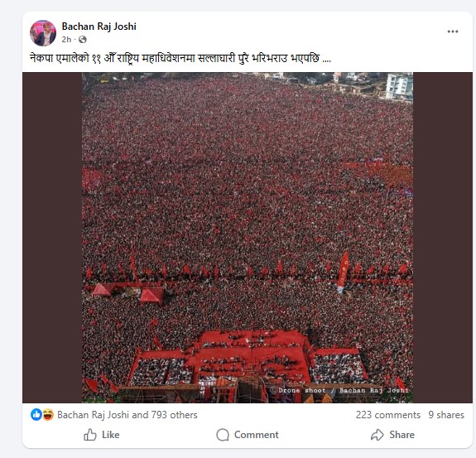
Task: Click the curved arrow Share icon
Action: pos(377,435)
